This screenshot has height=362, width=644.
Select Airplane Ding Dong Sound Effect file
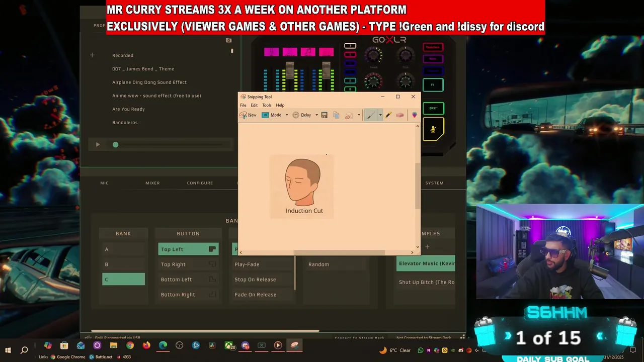149,82
